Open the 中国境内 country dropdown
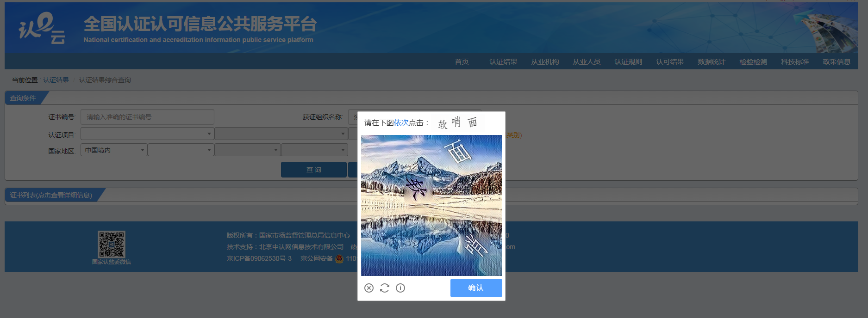868x318 pixels. (114, 150)
